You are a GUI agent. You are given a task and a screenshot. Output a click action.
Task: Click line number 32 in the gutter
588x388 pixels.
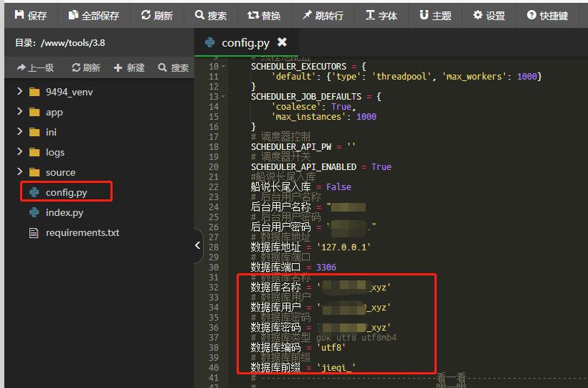tap(214, 287)
